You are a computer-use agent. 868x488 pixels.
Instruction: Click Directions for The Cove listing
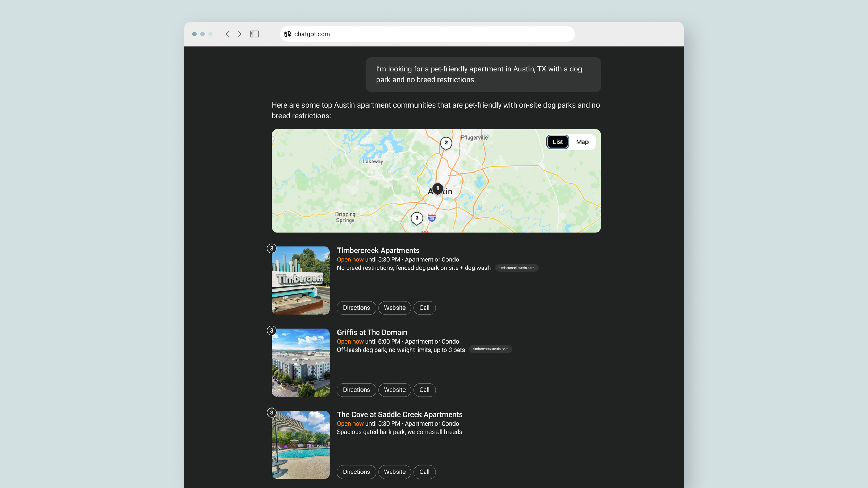[x=356, y=472]
